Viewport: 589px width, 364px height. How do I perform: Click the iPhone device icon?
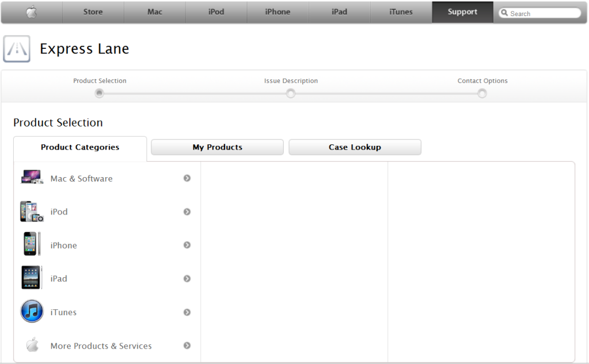[x=32, y=244]
